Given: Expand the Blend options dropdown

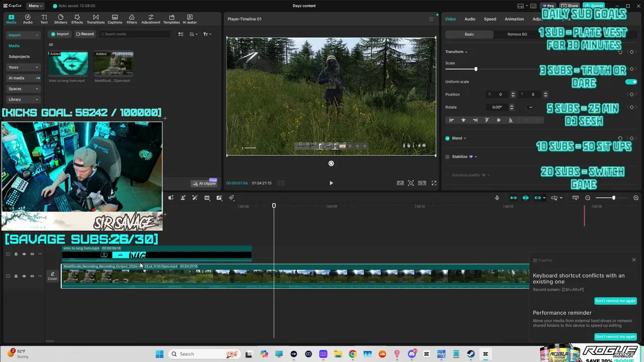Looking at the screenshot, I should point(464,138).
